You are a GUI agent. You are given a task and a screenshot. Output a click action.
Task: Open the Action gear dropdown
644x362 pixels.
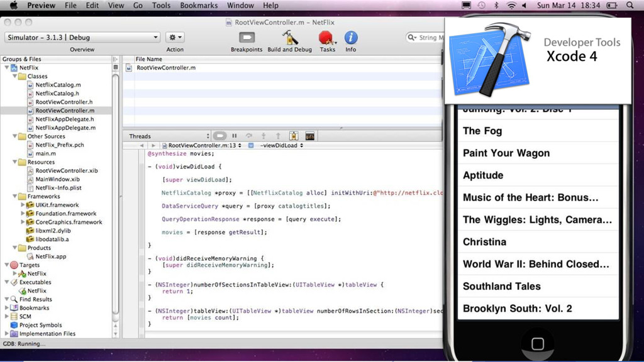click(x=175, y=38)
